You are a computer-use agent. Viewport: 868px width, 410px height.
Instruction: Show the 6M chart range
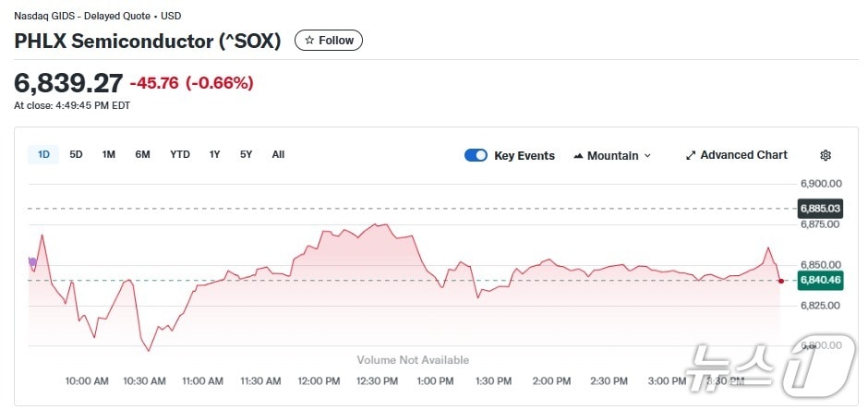(x=142, y=154)
